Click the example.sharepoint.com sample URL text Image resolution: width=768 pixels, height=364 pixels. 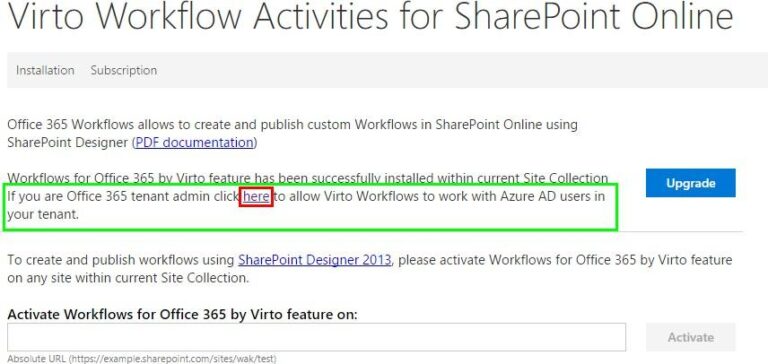(x=171, y=359)
